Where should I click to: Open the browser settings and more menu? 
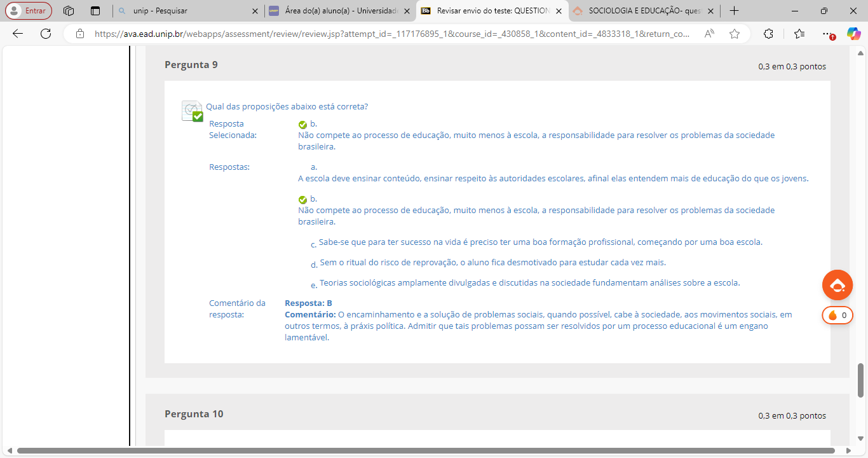click(x=827, y=34)
